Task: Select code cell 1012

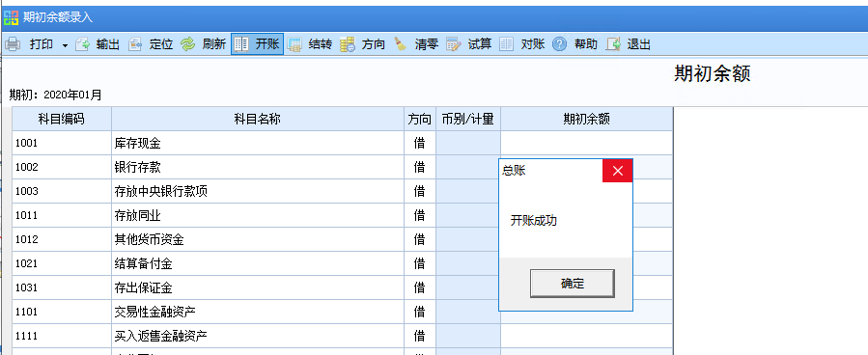Action: pos(62,239)
